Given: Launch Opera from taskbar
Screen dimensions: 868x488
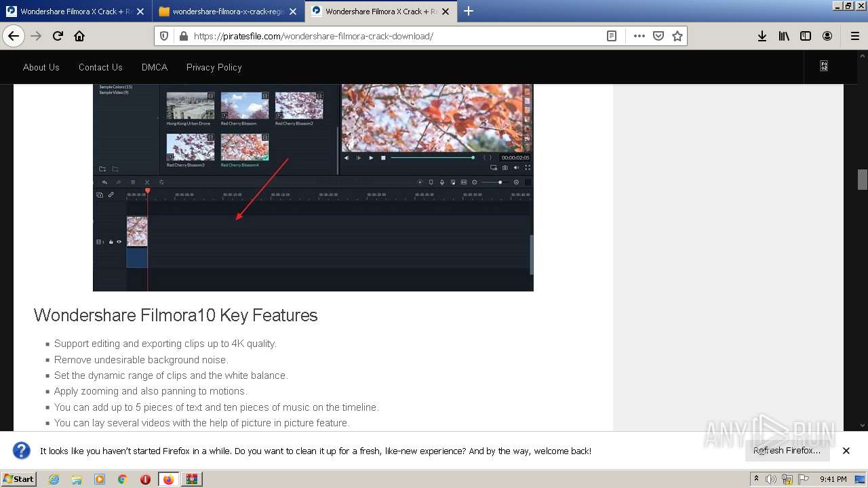Looking at the screenshot, I should (145, 479).
